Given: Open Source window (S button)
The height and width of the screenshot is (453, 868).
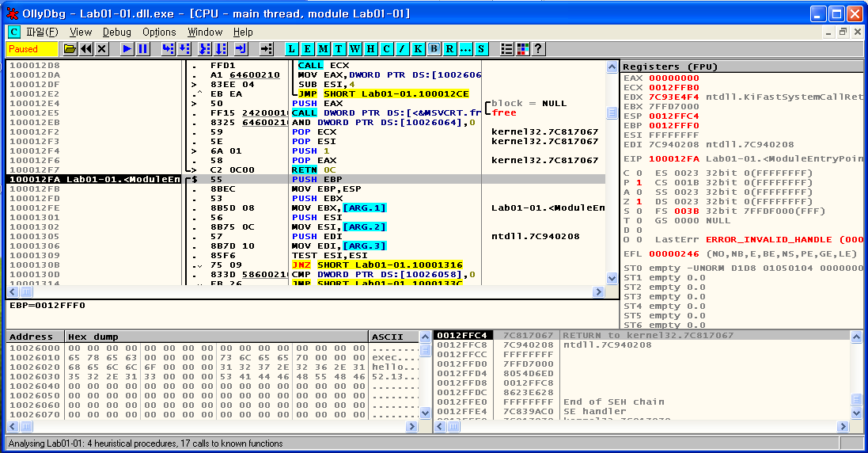Looking at the screenshot, I should tap(481, 49).
